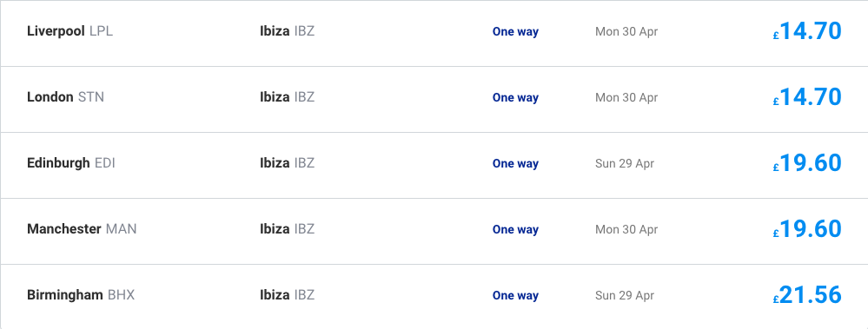Click One way label on Edinburgh row

(x=515, y=164)
